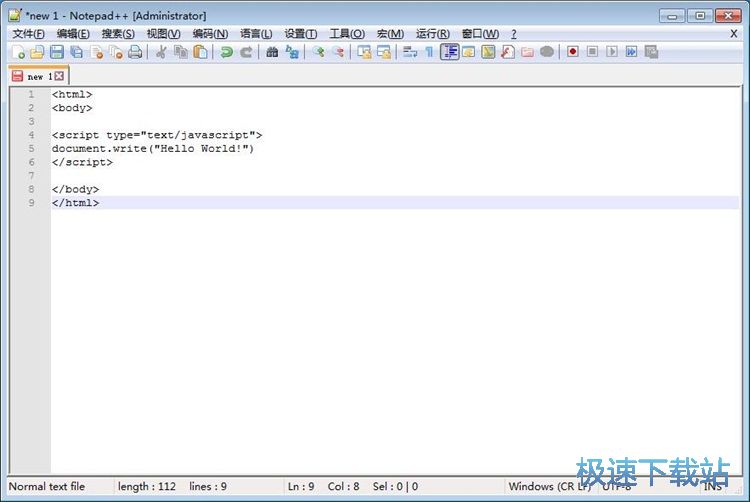The image size is (750, 502).
Task: Close document via X at menu bar right
Action: [x=734, y=33]
